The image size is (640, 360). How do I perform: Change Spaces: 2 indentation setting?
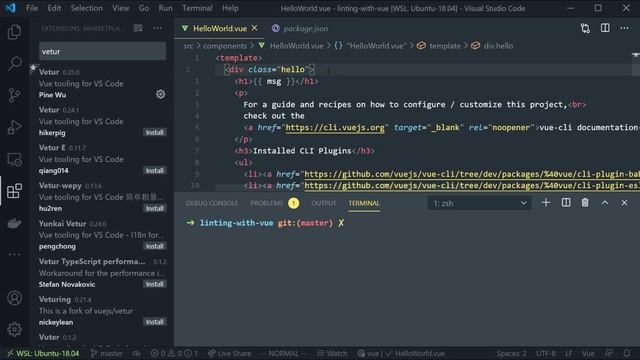click(511, 353)
